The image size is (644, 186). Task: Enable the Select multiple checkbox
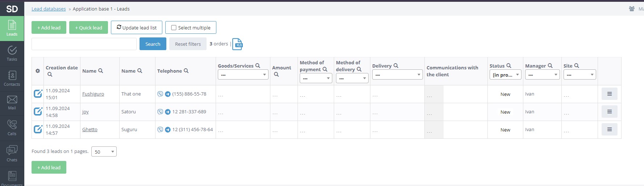click(x=174, y=28)
